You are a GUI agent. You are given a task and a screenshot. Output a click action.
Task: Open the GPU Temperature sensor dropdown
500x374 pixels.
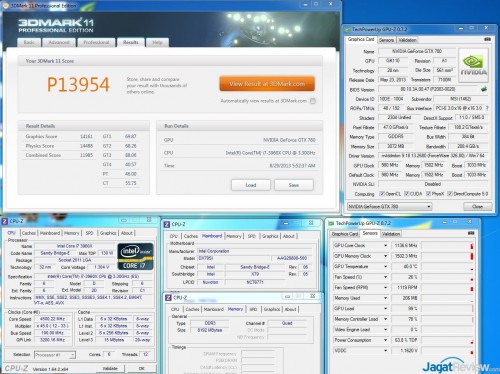click(x=386, y=267)
